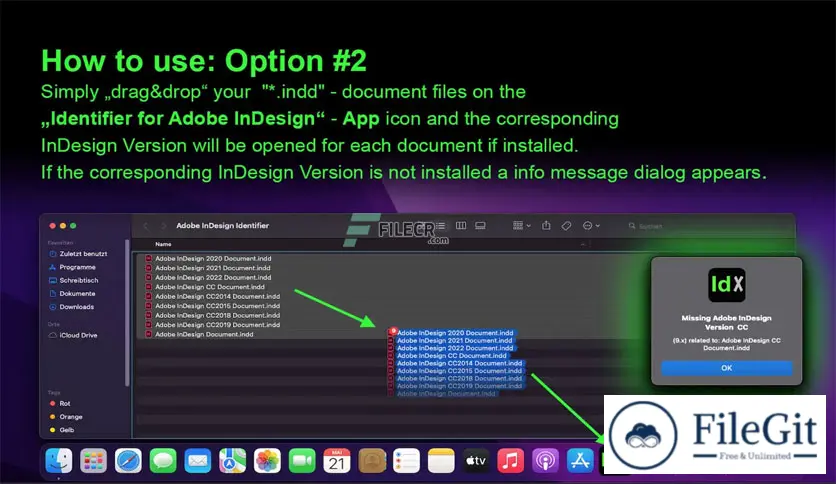The width and height of the screenshot is (836, 484).
Task: Open Reminders from the Dock
Action: pyautogui.click(x=406, y=461)
